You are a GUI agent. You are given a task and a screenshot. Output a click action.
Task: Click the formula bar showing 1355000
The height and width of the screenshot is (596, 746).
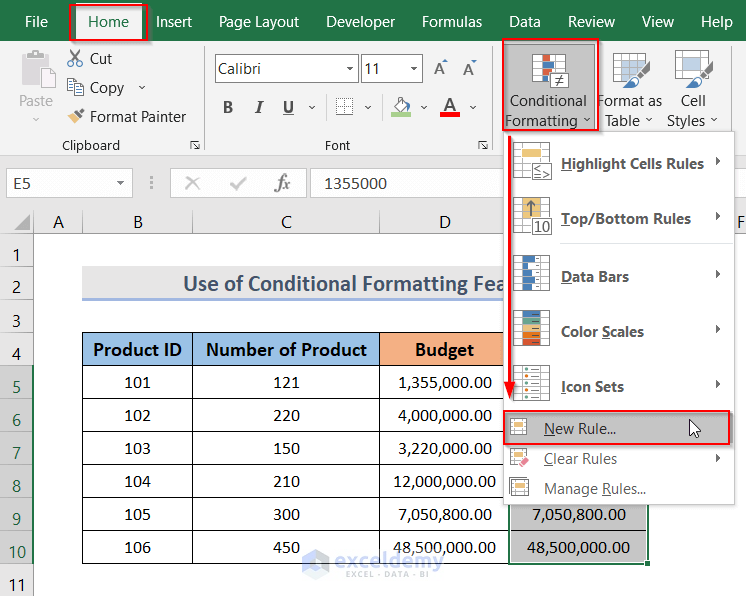pos(400,184)
